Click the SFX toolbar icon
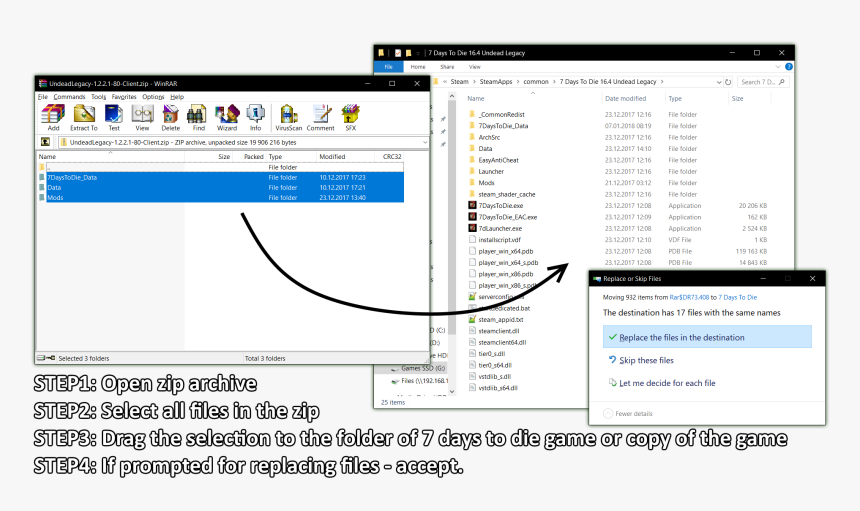The height and width of the screenshot is (511, 860). 350,117
